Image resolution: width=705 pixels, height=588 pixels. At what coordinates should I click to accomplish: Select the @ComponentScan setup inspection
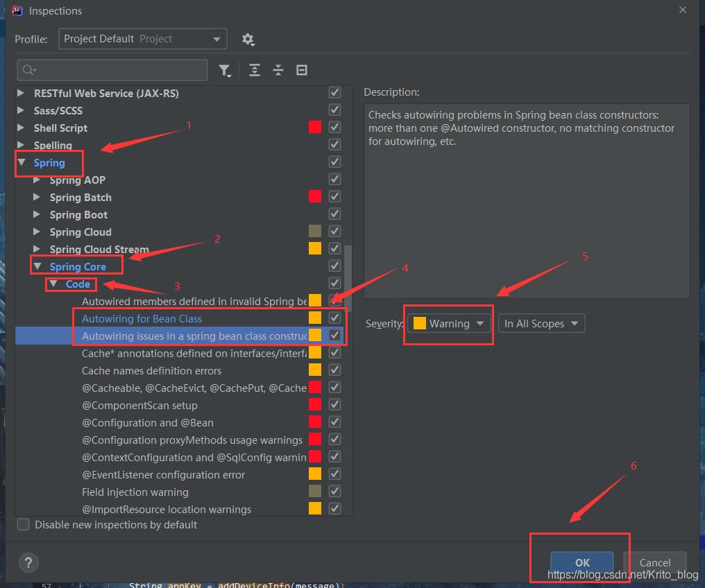click(x=139, y=406)
